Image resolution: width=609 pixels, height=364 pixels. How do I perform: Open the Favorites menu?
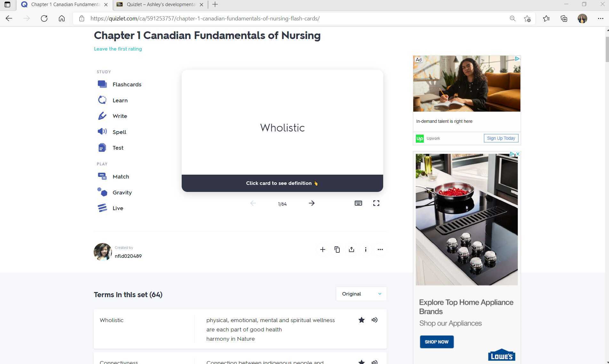(x=546, y=18)
